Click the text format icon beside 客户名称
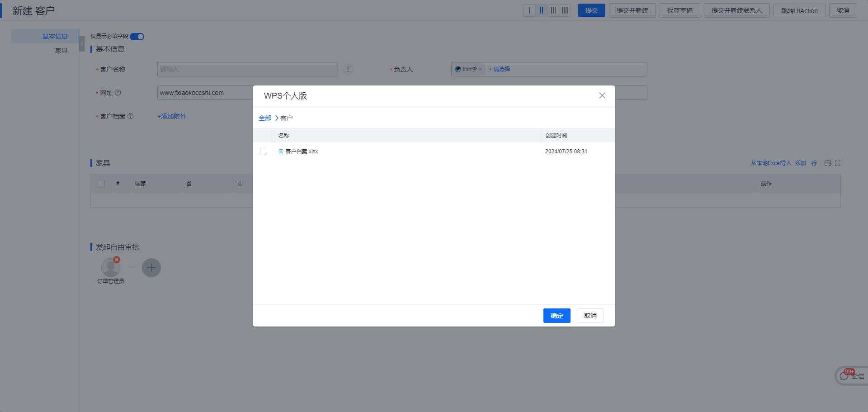 point(348,69)
